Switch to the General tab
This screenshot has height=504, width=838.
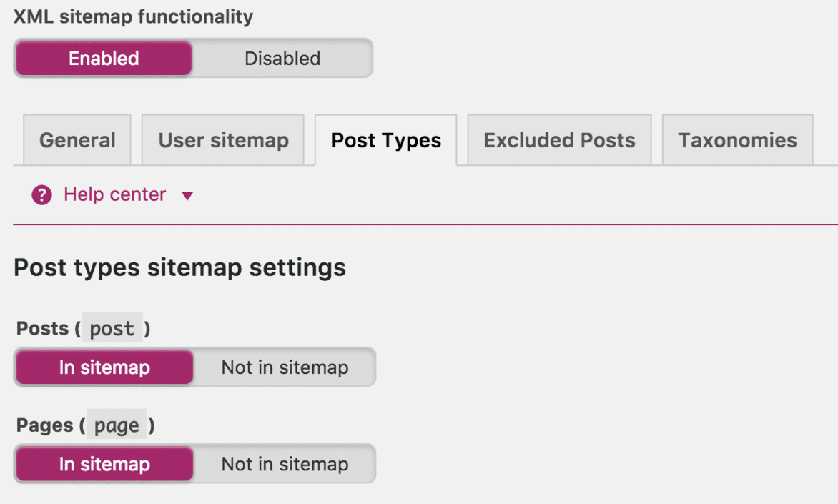[x=77, y=140]
